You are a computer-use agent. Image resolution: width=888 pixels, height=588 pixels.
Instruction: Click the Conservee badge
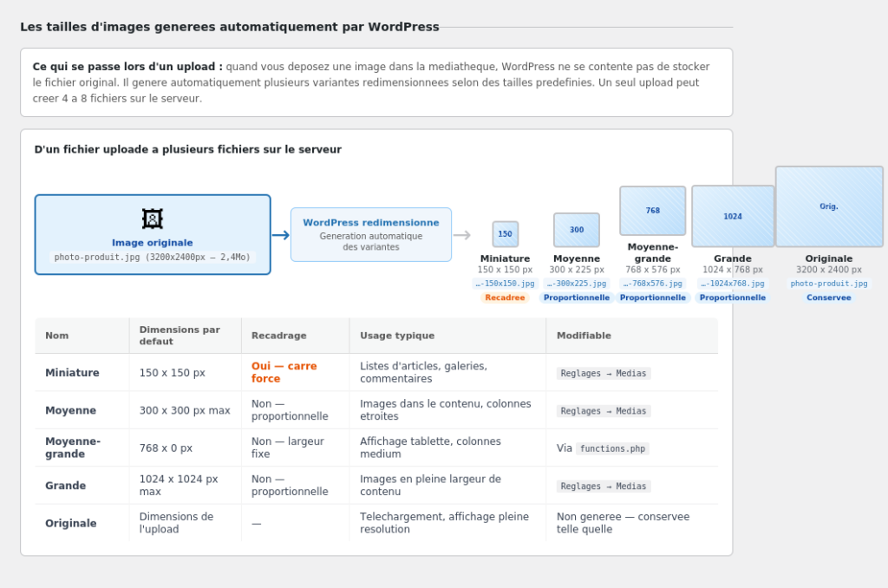point(828,297)
